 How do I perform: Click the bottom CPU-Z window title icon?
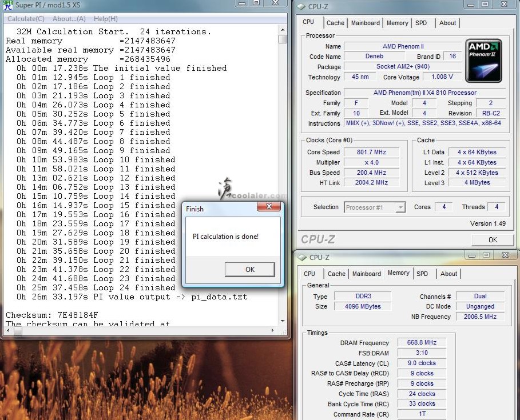pos(302,257)
